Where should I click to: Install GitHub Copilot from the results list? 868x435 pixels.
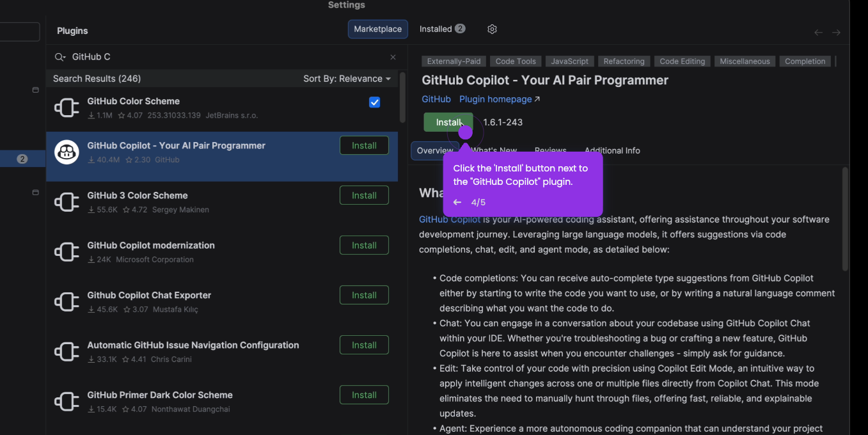(364, 145)
